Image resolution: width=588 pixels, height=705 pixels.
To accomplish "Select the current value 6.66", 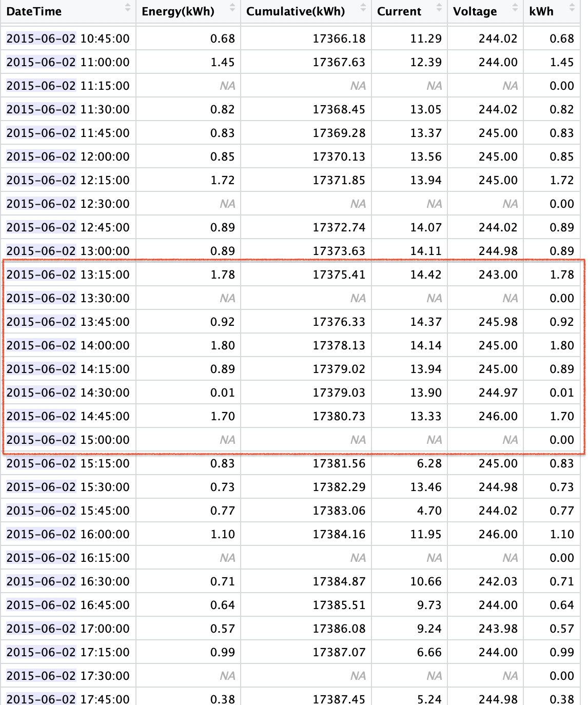I will click(429, 652).
